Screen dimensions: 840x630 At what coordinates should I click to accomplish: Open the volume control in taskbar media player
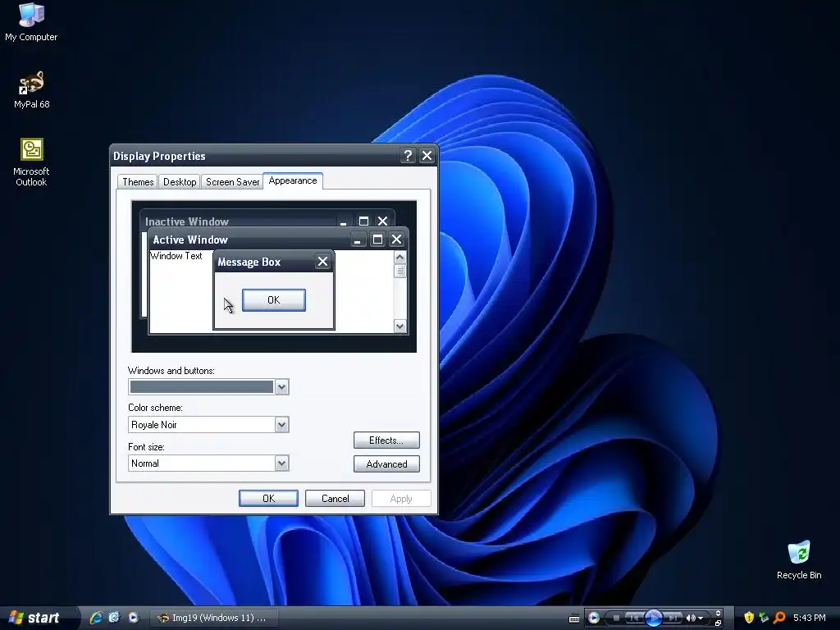(x=694, y=618)
